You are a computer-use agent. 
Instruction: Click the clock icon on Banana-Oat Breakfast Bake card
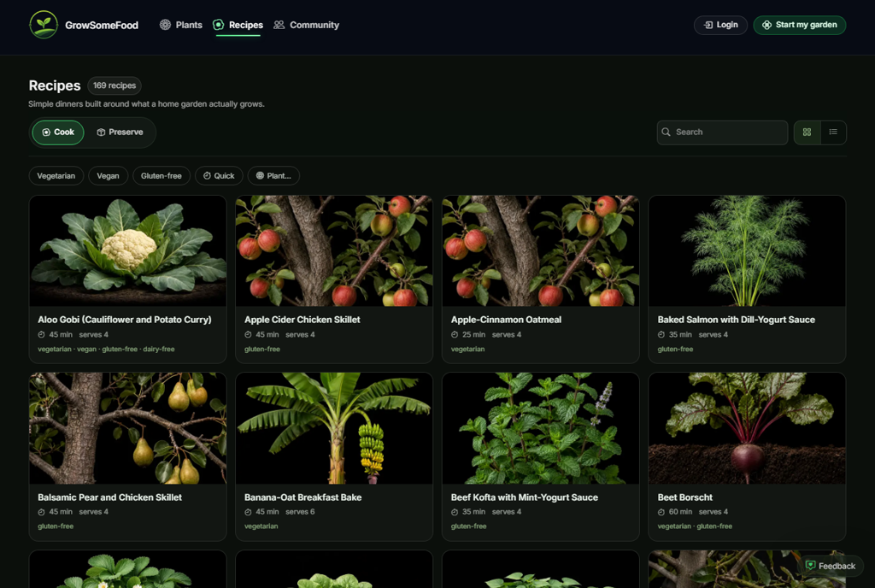point(248,512)
